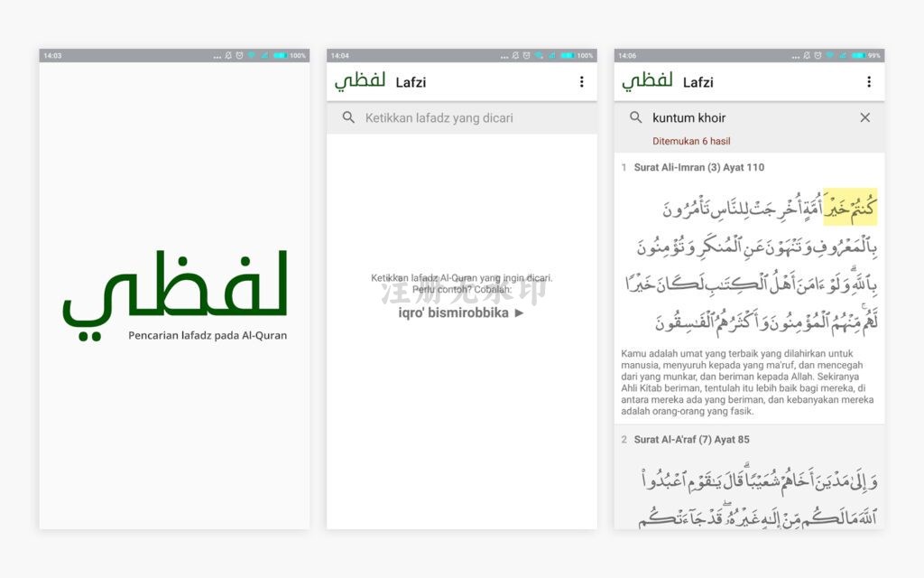Click the battery indicator in the 14:03 status bar

281,55
